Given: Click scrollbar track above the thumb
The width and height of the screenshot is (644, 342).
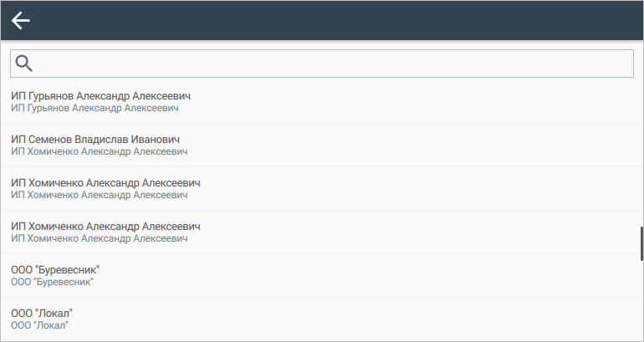Looking at the screenshot, I should pyautogui.click(x=641, y=151).
